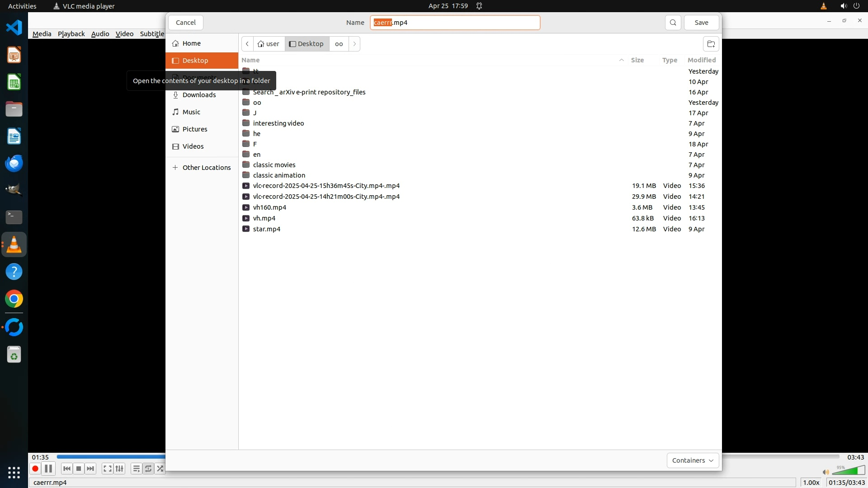
Task: Adjust the VLC volume slider
Action: [848, 471]
